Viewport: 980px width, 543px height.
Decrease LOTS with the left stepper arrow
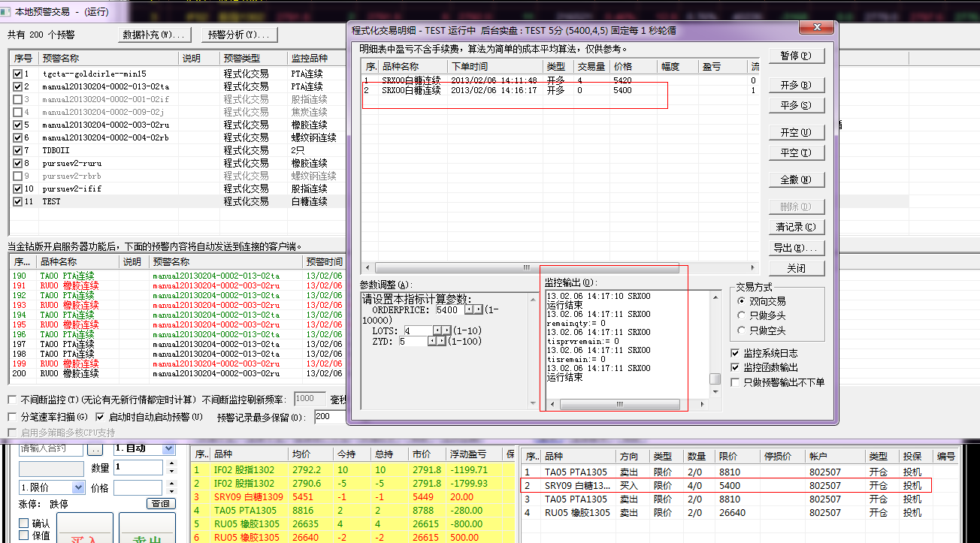(x=438, y=330)
